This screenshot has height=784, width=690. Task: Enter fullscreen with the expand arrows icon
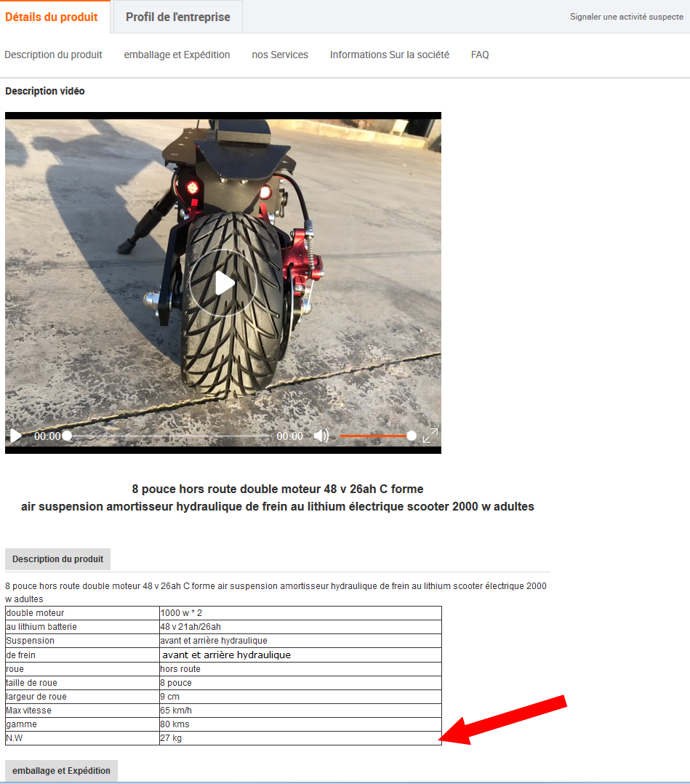(430, 436)
